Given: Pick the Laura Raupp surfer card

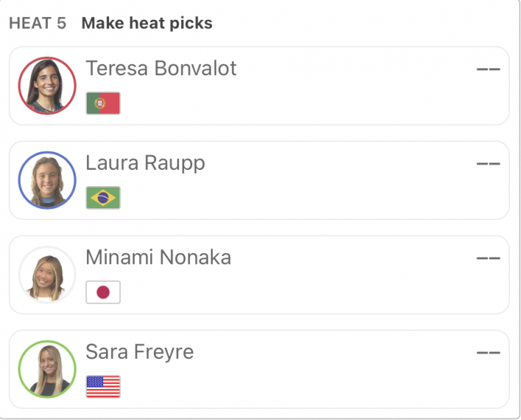Looking at the screenshot, I should pos(259,180).
